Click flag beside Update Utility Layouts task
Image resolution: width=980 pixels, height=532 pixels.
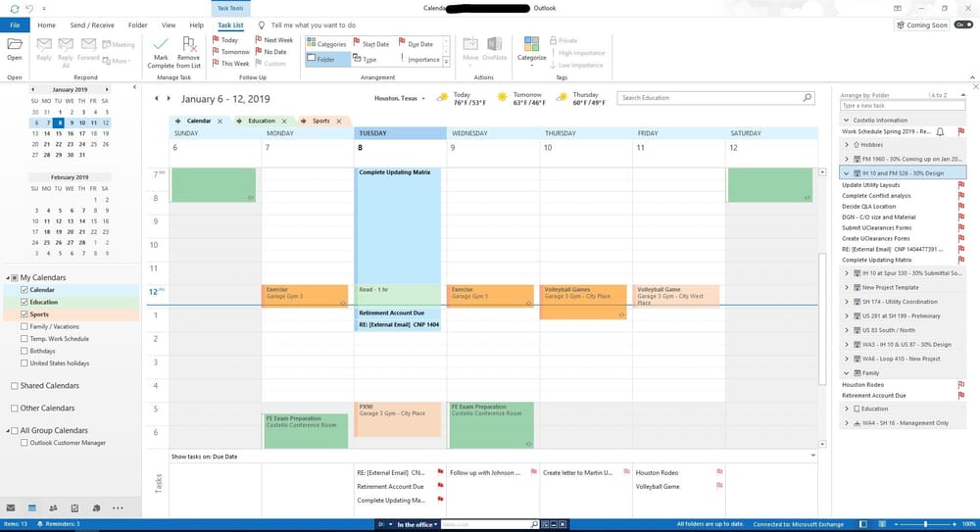coord(960,185)
